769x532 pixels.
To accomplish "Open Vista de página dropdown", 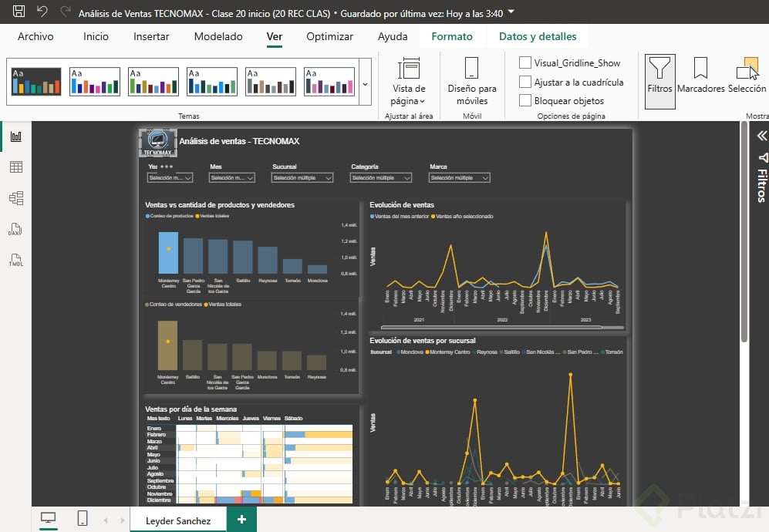I will (409, 82).
